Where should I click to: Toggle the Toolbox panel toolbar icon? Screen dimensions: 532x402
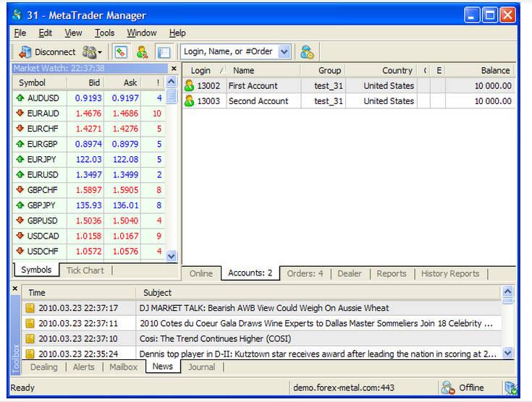[164, 52]
